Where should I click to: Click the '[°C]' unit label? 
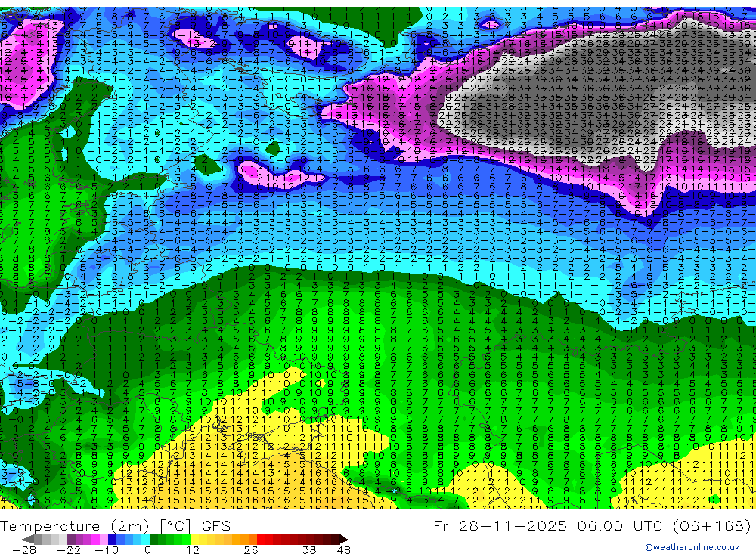tap(175, 526)
